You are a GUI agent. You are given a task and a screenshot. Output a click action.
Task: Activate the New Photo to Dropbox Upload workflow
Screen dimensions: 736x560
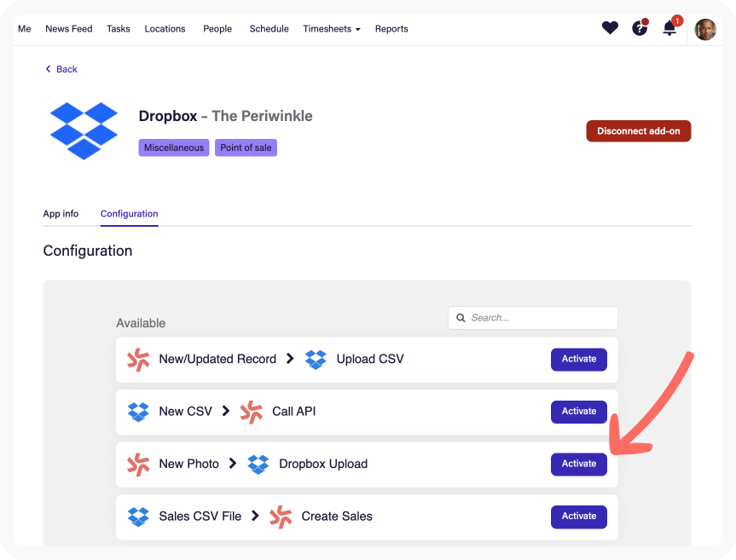tap(578, 464)
